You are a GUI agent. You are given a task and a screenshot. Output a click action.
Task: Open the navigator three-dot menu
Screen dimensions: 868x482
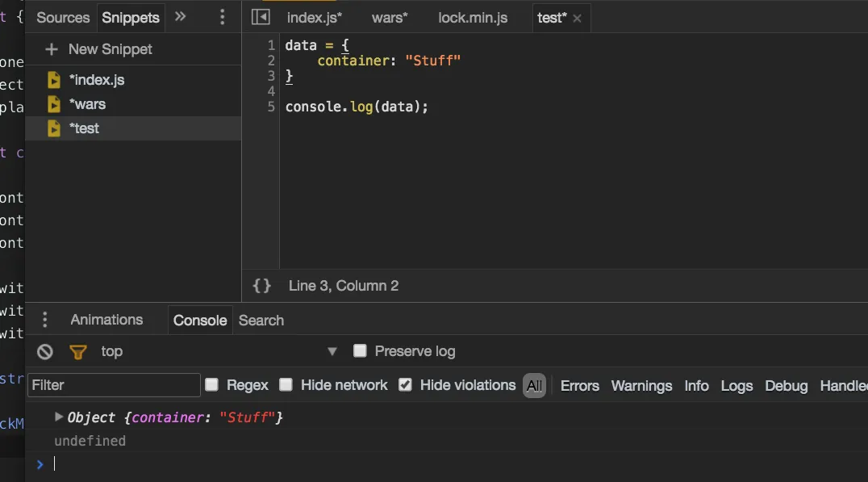[223, 17]
